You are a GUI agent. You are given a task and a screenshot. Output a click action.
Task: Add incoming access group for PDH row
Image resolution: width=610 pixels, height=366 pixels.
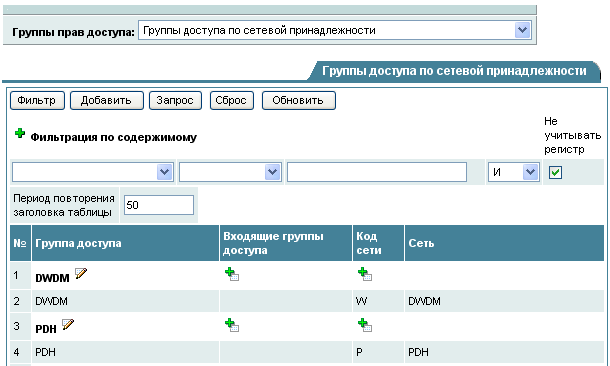[x=232, y=325]
